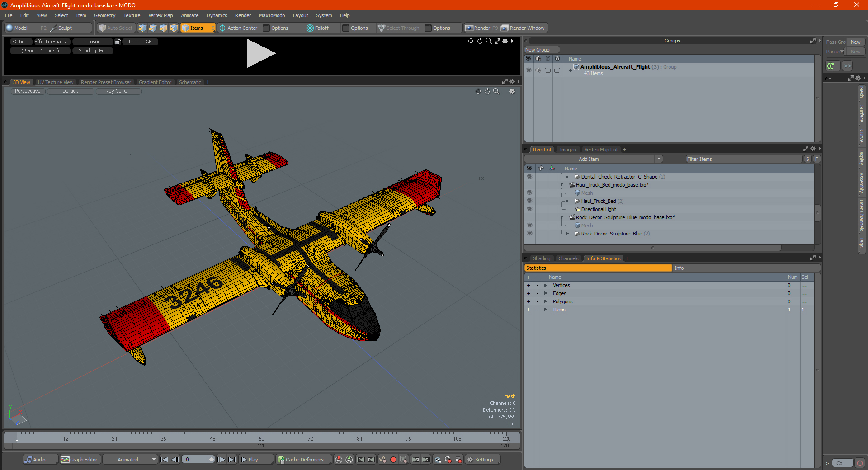Image resolution: width=868 pixels, height=470 pixels.
Task: Click the Render F9 button
Action: 481,28
